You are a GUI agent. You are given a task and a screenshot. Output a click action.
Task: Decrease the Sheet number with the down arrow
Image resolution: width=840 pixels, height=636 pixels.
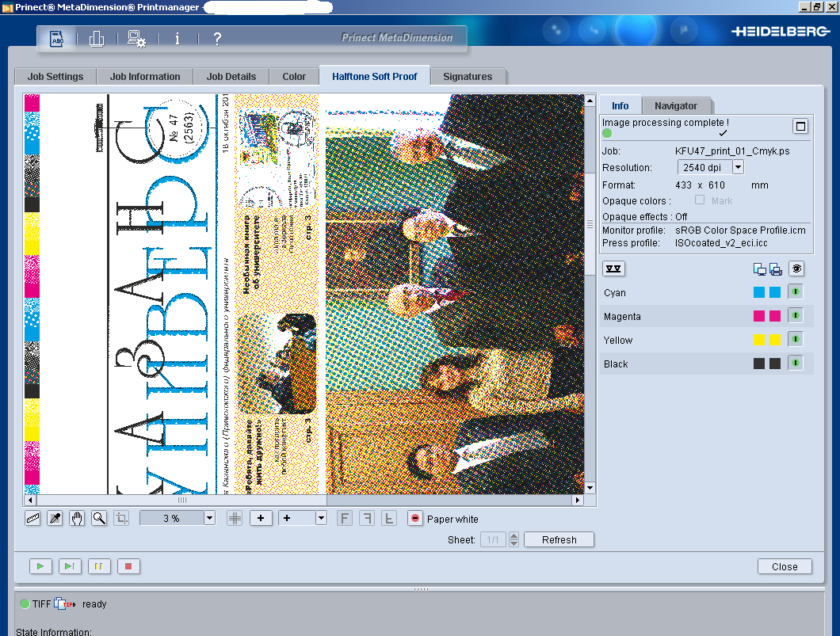(x=514, y=543)
